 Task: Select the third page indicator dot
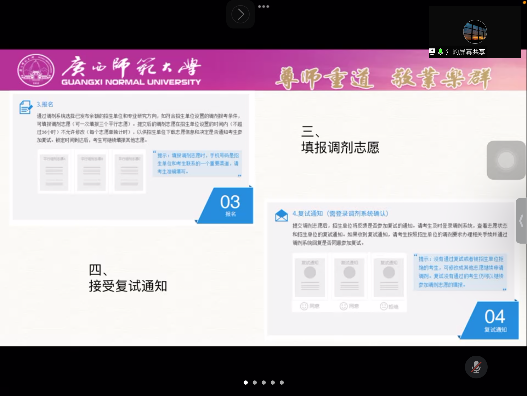[x=264, y=382]
